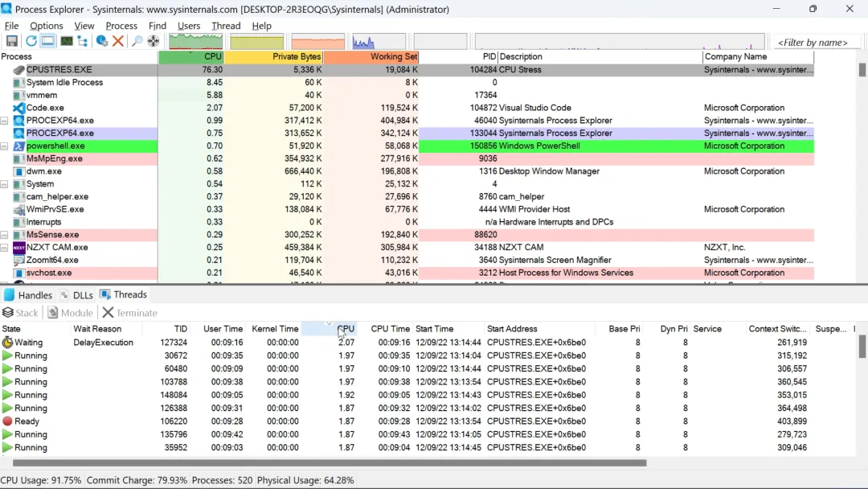Sort by PID column header
868x489 pixels.
tap(458, 56)
